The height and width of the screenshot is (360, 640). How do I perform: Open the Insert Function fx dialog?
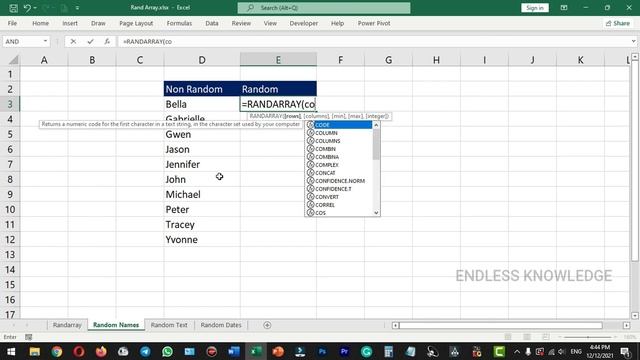tap(107, 41)
